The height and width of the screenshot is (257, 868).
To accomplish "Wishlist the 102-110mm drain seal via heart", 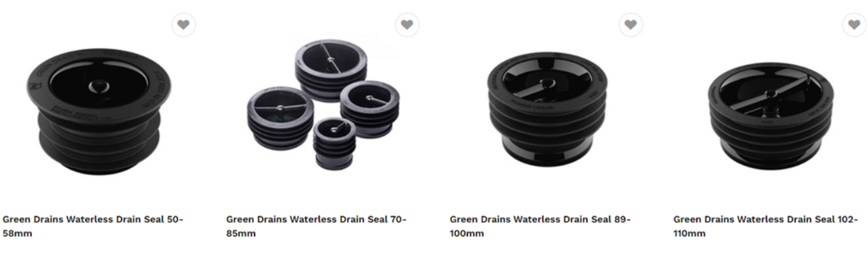I will click(x=855, y=25).
